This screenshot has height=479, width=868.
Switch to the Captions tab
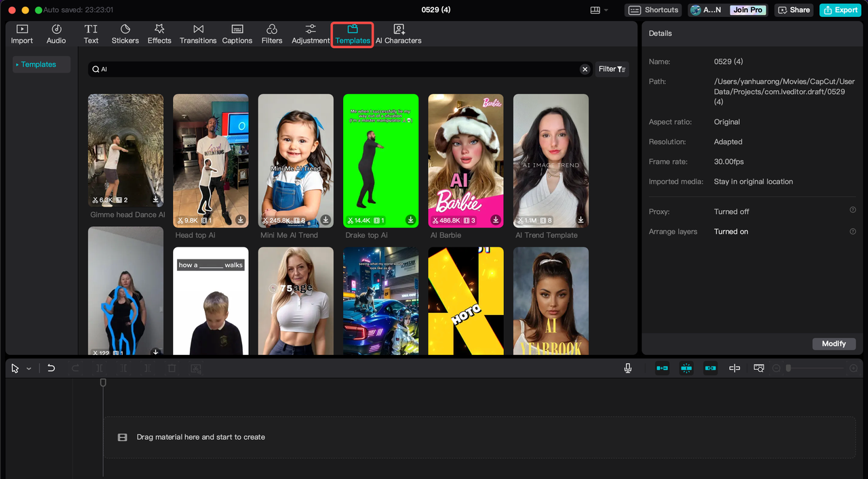pos(237,35)
